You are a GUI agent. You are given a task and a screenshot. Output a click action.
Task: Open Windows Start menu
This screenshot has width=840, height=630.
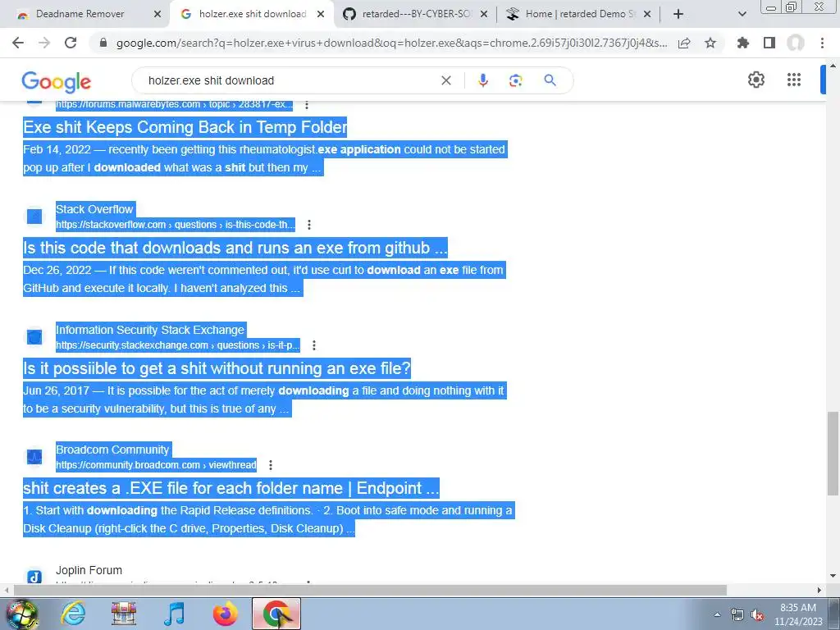pyautogui.click(x=21, y=614)
